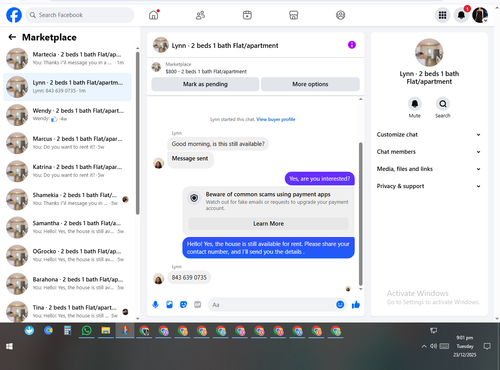The width and height of the screenshot is (500, 370).
Task: Click the listing thumbnail in chat header
Action: coord(161,45)
